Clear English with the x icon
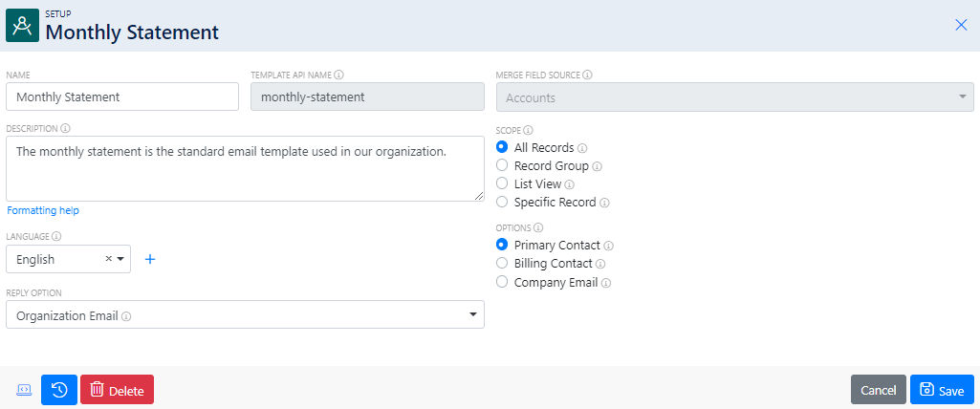Screen dimensions: 980x409 click(108, 259)
